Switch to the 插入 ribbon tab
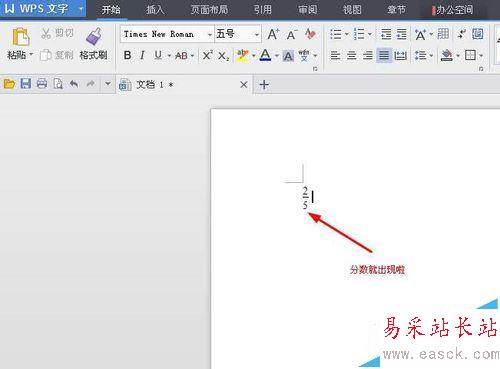This screenshot has height=369, width=500. (155, 10)
